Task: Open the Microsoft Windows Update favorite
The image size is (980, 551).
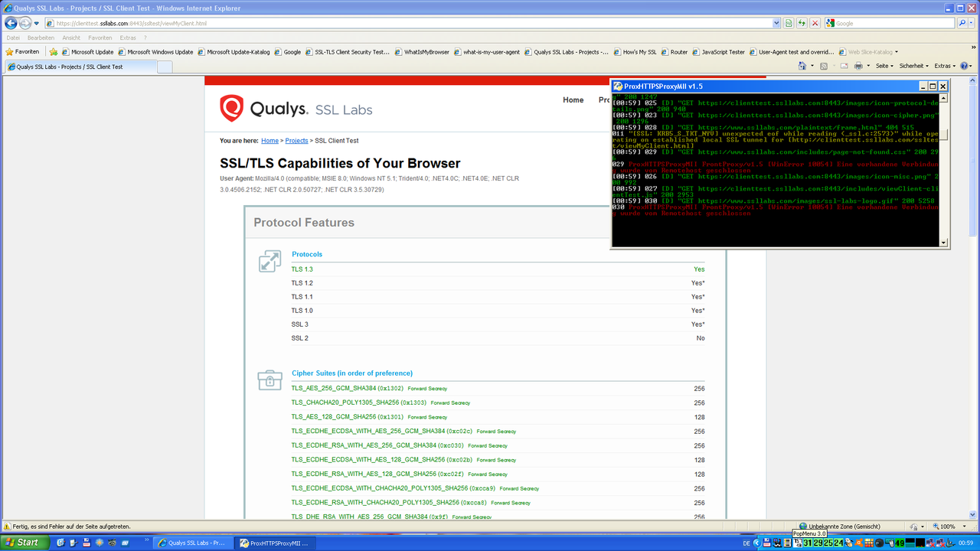Action: click(155, 52)
